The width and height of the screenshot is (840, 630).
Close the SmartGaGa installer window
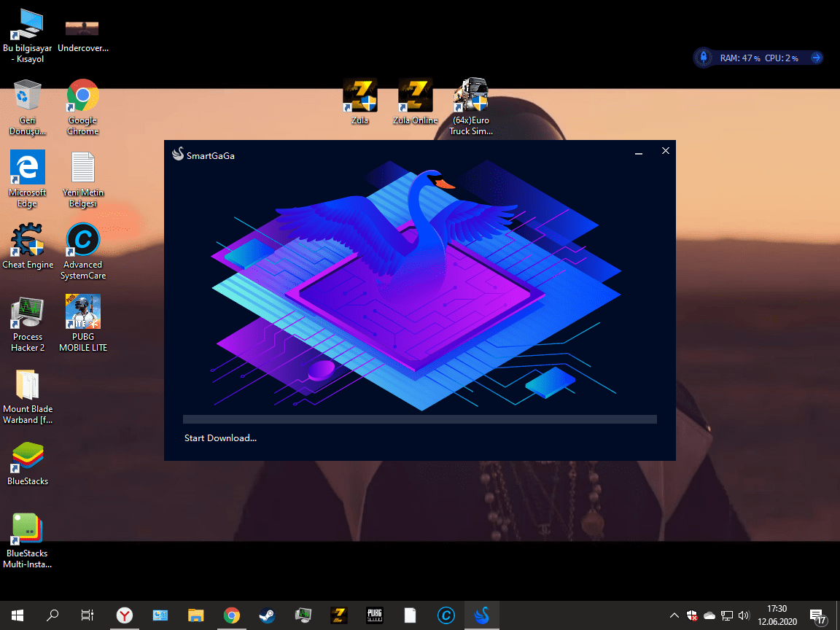click(x=665, y=151)
